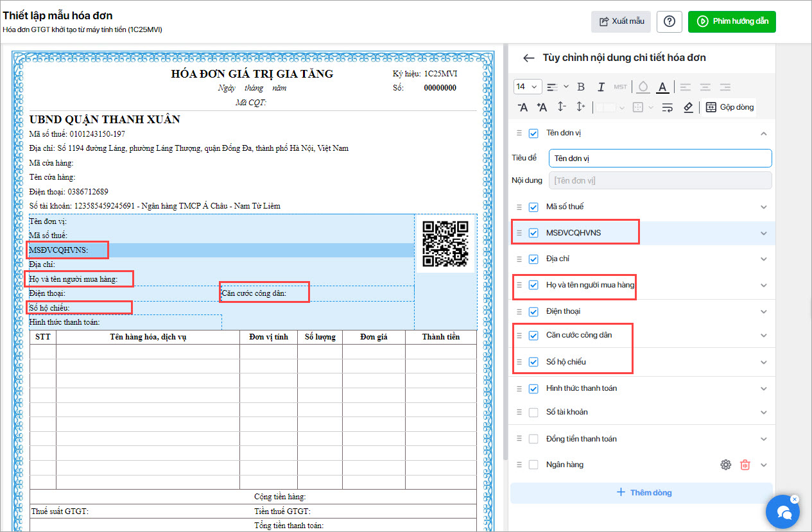Open settings gear for Ngân hàng row
Image resolution: width=812 pixels, height=532 pixels.
(x=726, y=465)
